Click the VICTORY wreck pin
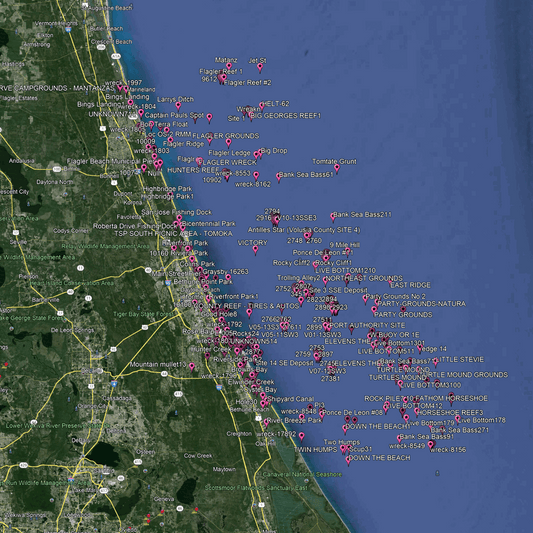Viewport: 533px width, 533px height. [255, 250]
